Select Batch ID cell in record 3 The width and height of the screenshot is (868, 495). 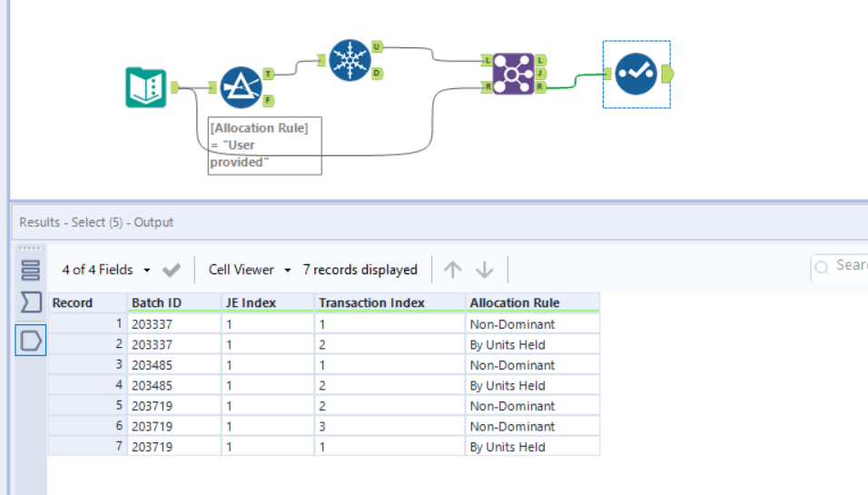click(x=173, y=365)
